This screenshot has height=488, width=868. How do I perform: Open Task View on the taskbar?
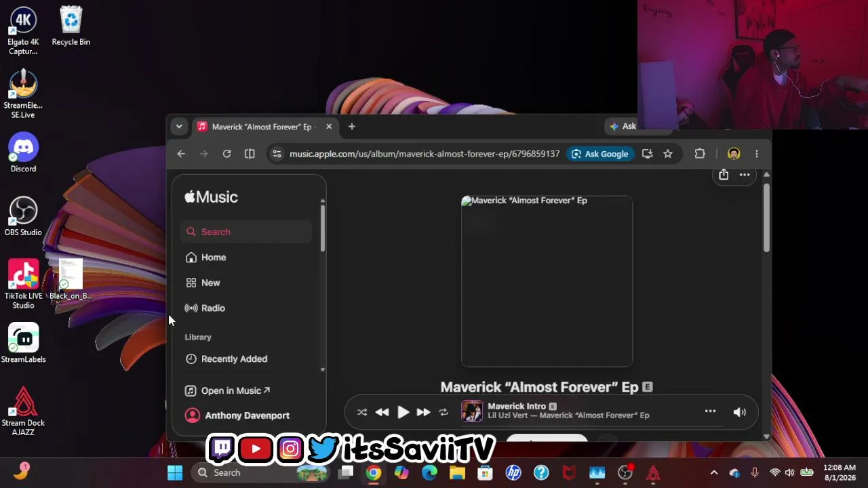(347, 472)
